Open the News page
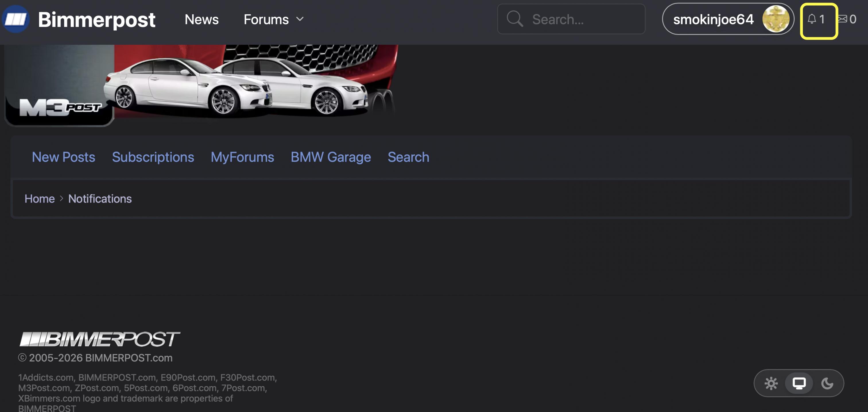The width and height of the screenshot is (868, 412). click(201, 19)
